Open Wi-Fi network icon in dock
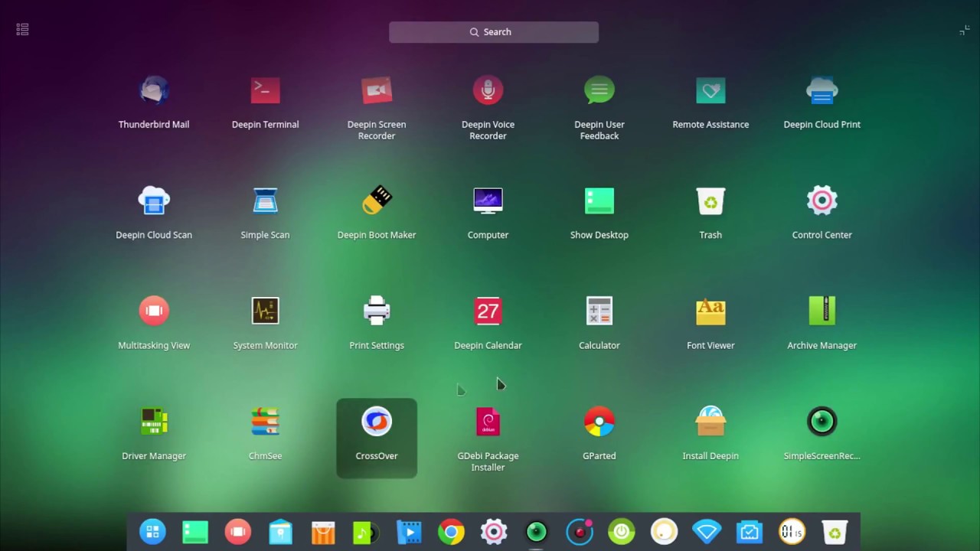 click(707, 532)
